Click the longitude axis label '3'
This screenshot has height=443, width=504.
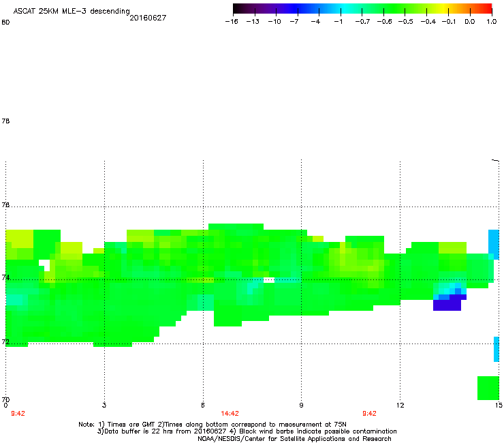104,406
